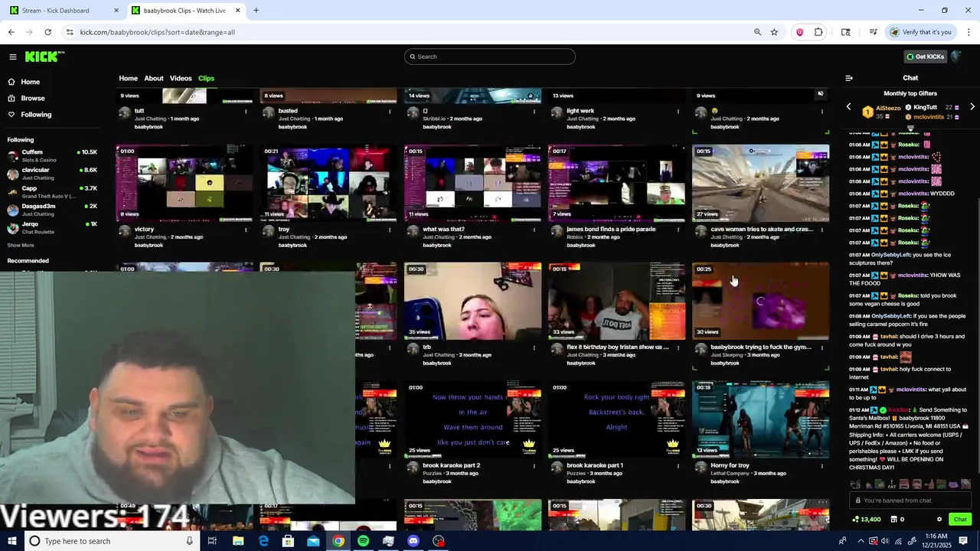Image resolution: width=980 pixels, height=551 pixels.
Task: Click Verify that it's you chip
Action: [x=921, y=32]
